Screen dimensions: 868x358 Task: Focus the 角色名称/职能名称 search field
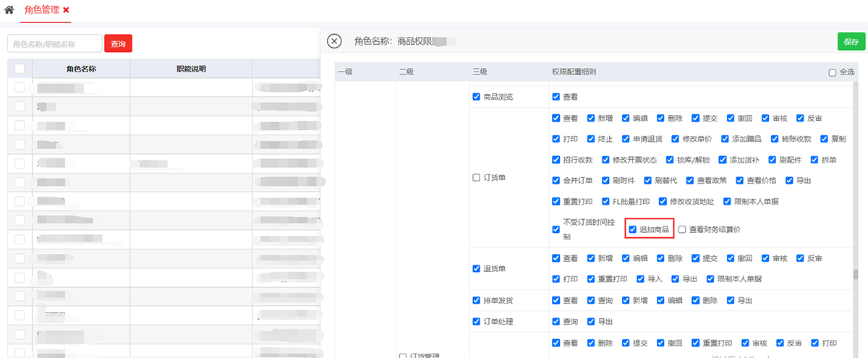pyautogui.click(x=54, y=44)
